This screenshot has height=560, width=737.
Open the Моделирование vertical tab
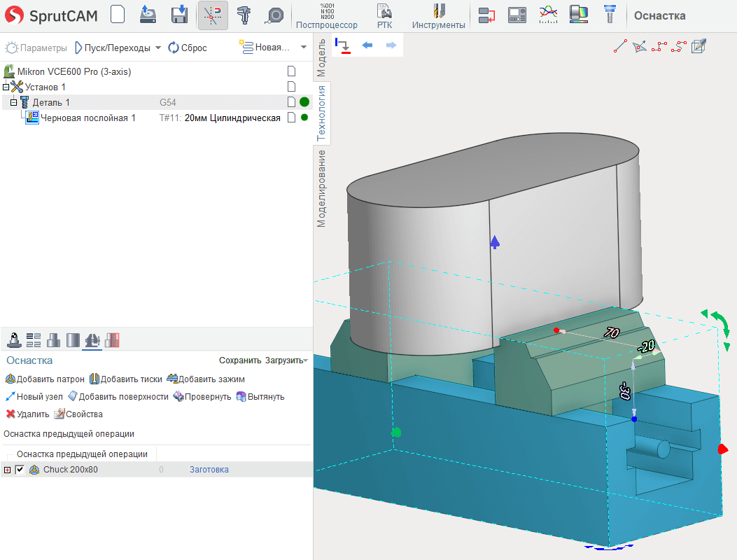322,188
